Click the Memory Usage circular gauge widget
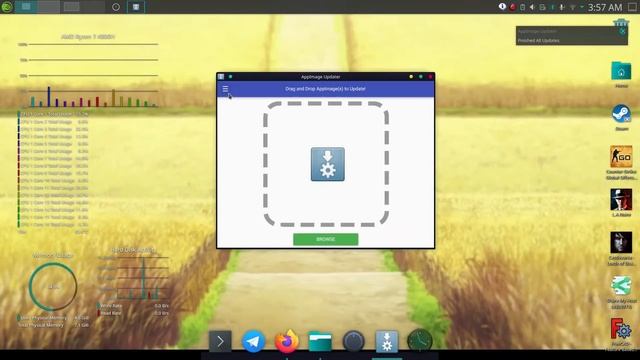This screenshot has width=640, height=360. (53, 287)
